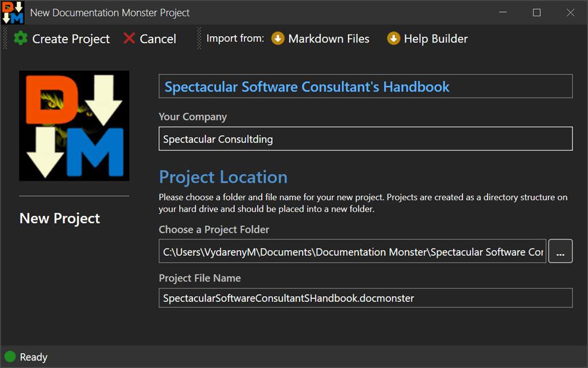Image resolution: width=588 pixels, height=368 pixels.
Task: Import from Help Builder
Action: (427, 39)
